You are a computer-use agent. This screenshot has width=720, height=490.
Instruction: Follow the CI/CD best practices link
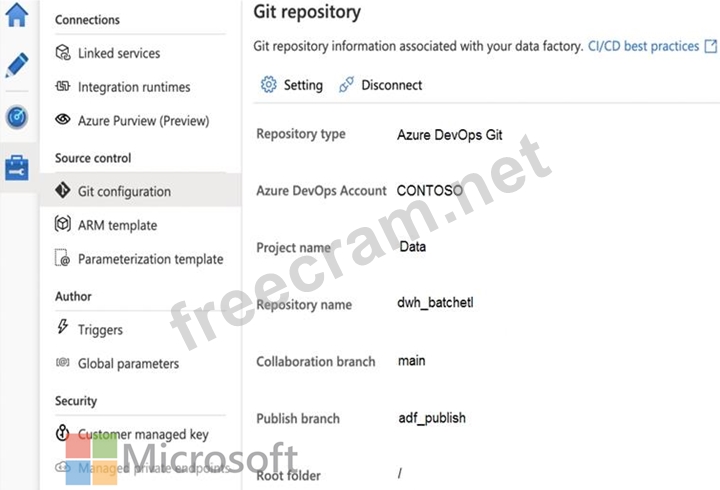coord(643,46)
